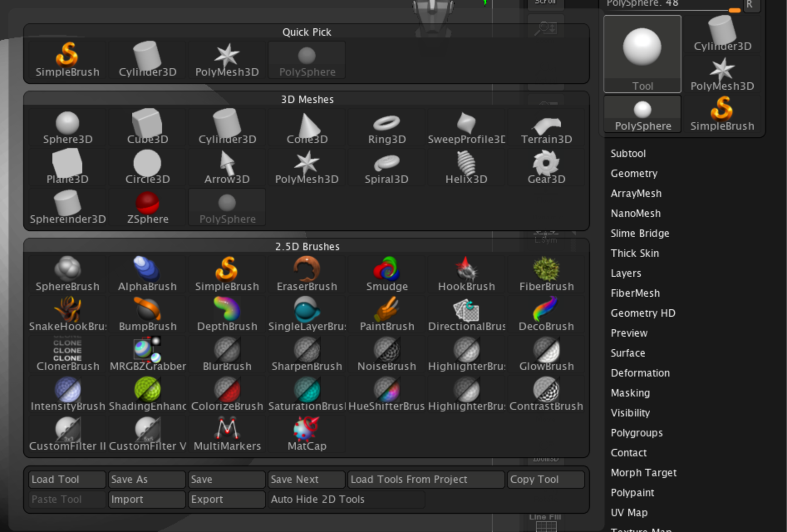
Task: Select the MatCap tool
Action: click(x=307, y=434)
